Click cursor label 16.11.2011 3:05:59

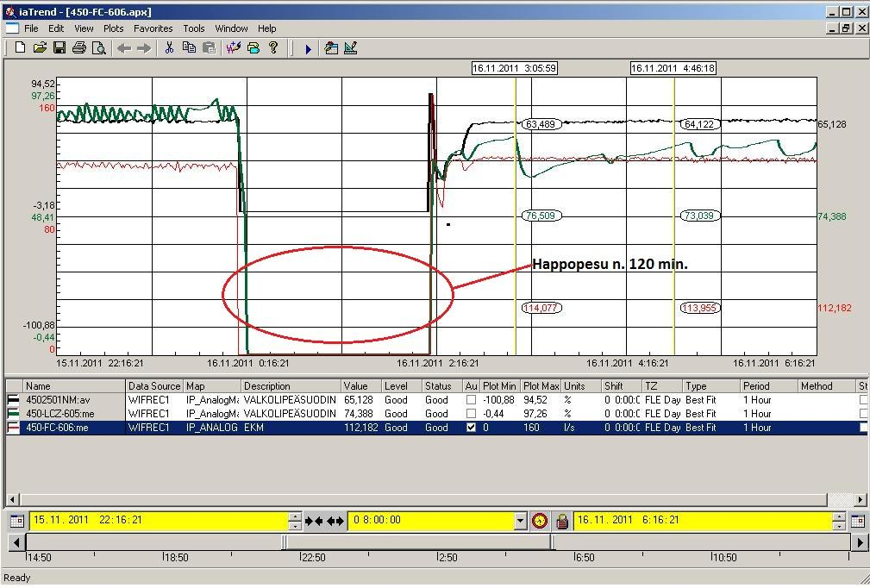[515, 68]
